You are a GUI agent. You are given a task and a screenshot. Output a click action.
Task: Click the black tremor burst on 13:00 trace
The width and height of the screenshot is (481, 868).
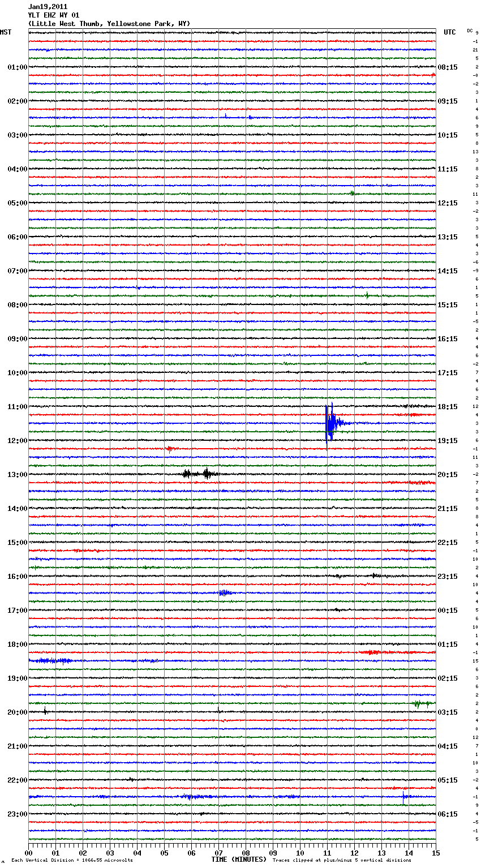tap(199, 474)
